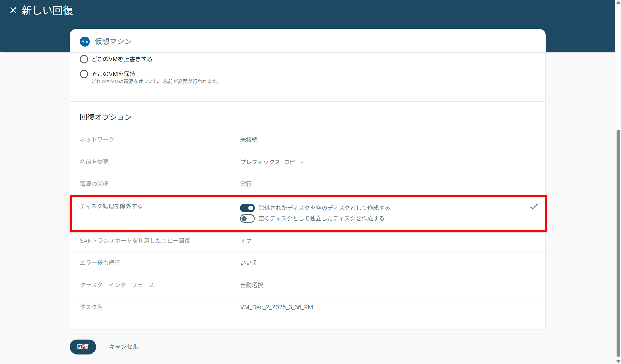Click the 回復 button

click(83, 347)
